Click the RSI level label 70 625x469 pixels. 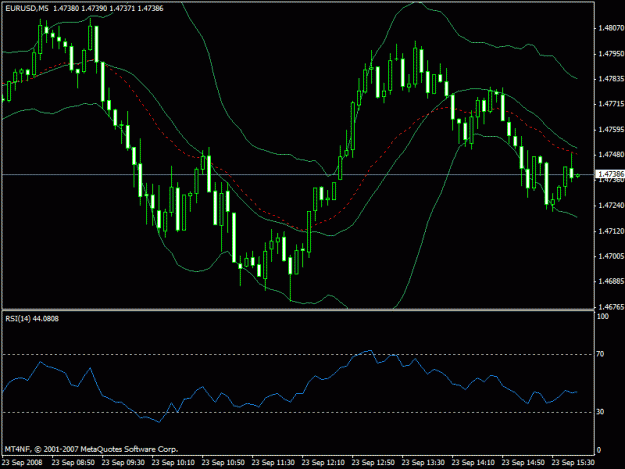click(x=600, y=354)
